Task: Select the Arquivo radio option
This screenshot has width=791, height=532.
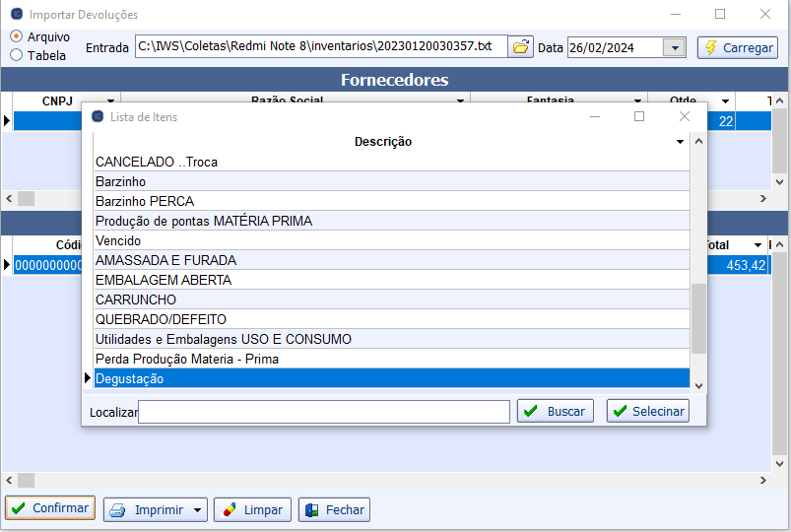Action: [x=17, y=36]
